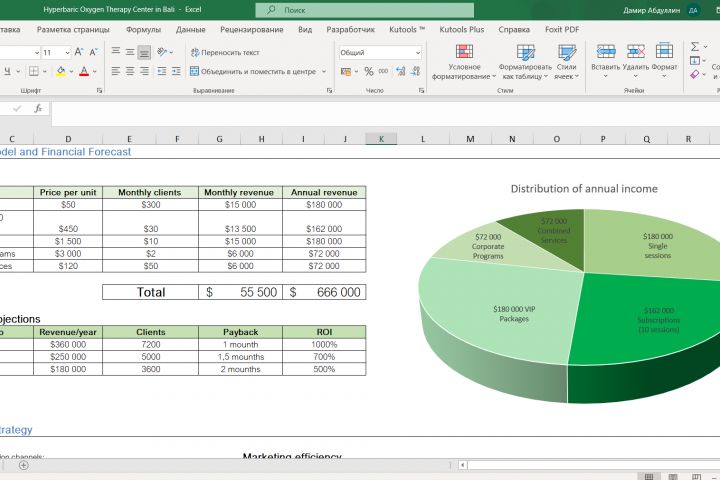The height and width of the screenshot is (480, 720).
Task: Apply middle vertical alignment
Action: (x=130, y=52)
